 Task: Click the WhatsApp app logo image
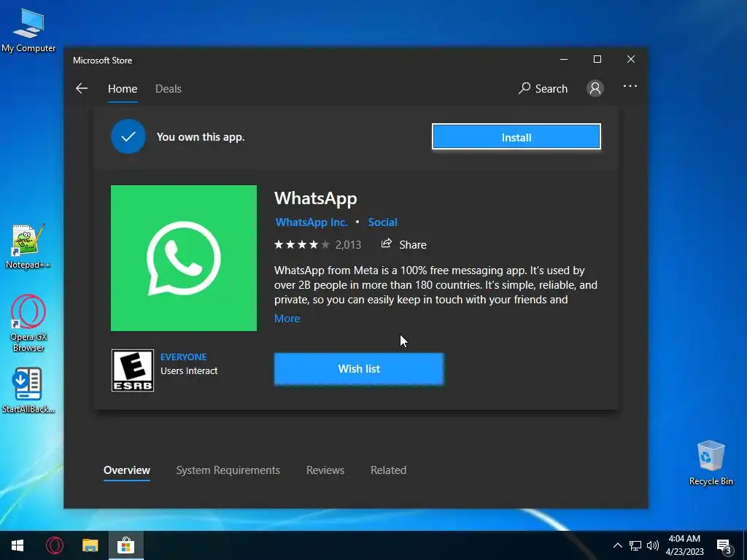click(x=183, y=258)
